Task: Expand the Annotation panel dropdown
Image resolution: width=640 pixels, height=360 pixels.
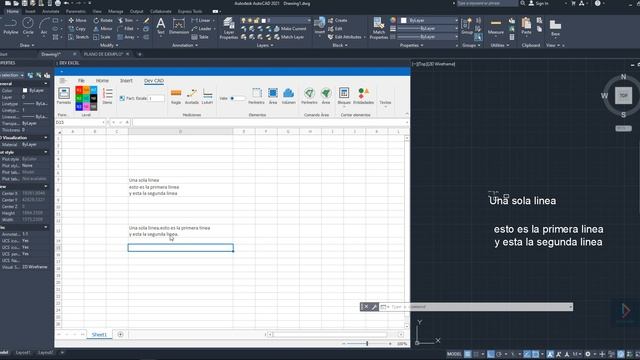Action: pyautogui.click(x=185, y=45)
